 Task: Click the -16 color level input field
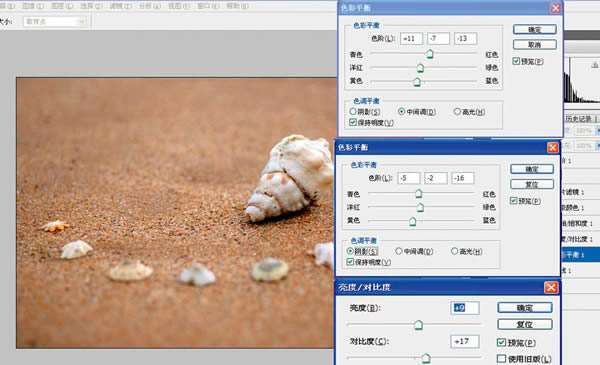(463, 178)
